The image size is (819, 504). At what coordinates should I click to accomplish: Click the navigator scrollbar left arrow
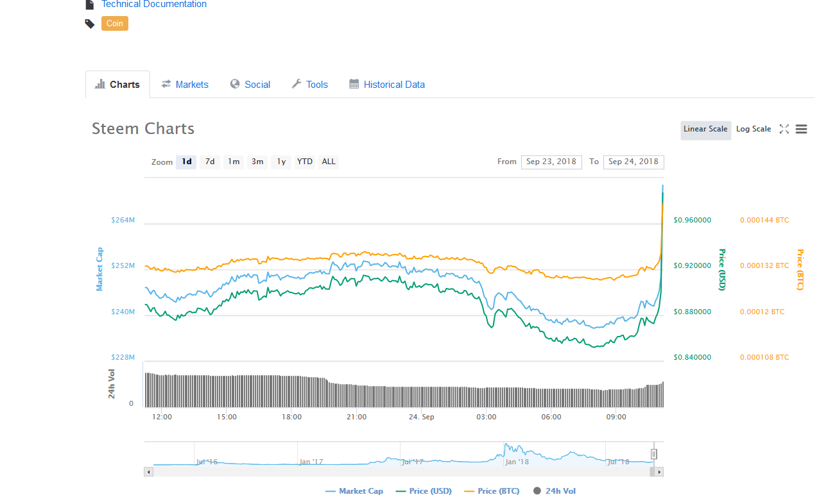(x=149, y=472)
